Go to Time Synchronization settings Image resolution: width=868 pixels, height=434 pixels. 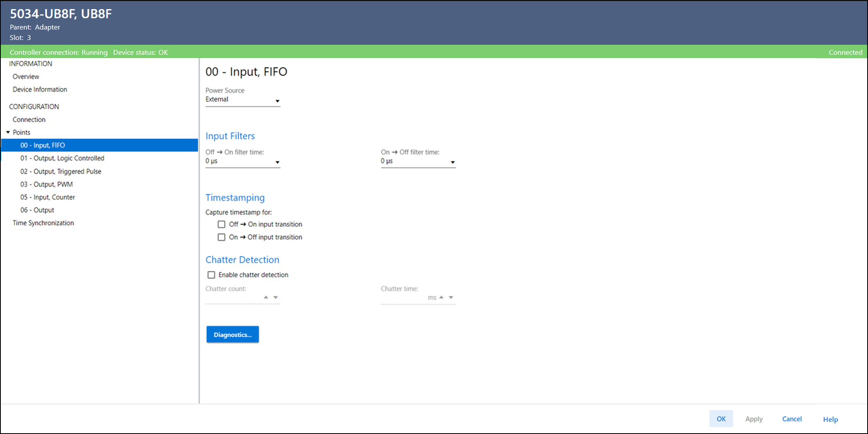point(43,223)
